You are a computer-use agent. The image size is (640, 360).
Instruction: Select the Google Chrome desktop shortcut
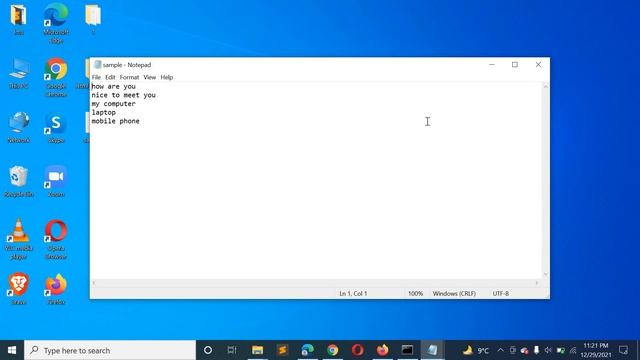[56, 78]
